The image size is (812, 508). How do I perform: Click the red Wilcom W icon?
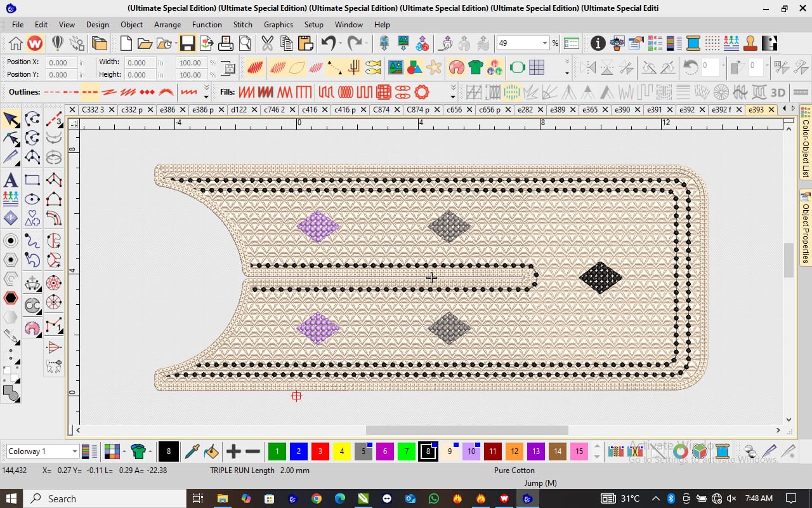pos(35,43)
